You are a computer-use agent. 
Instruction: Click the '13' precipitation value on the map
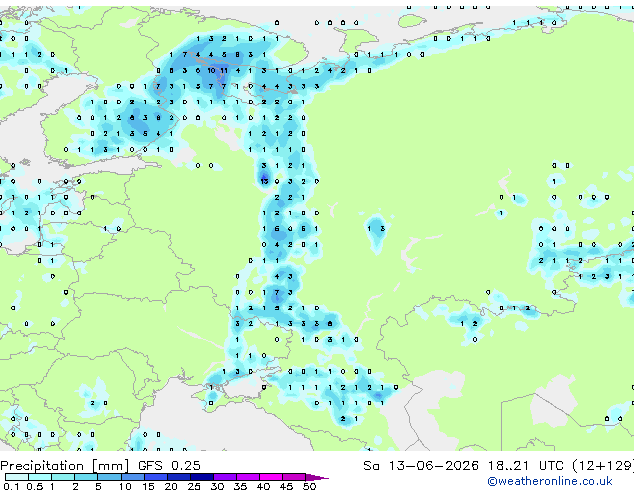coord(264,181)
